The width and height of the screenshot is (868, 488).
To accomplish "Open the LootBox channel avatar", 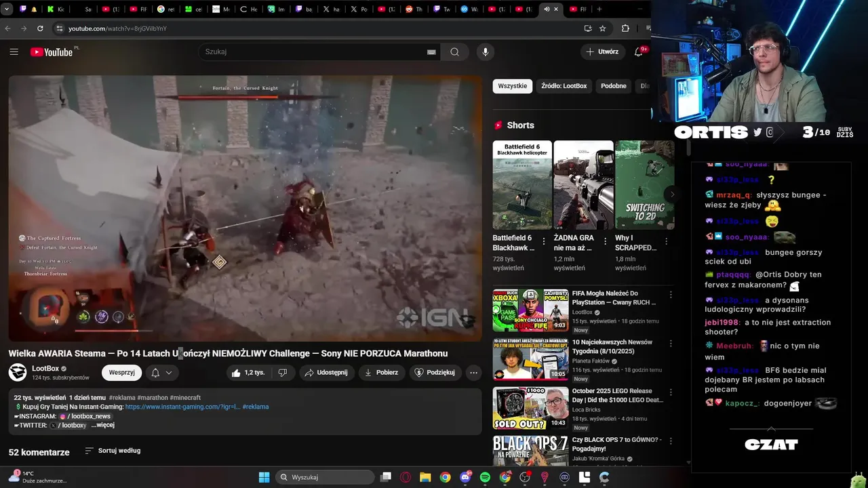I will 18,372.
